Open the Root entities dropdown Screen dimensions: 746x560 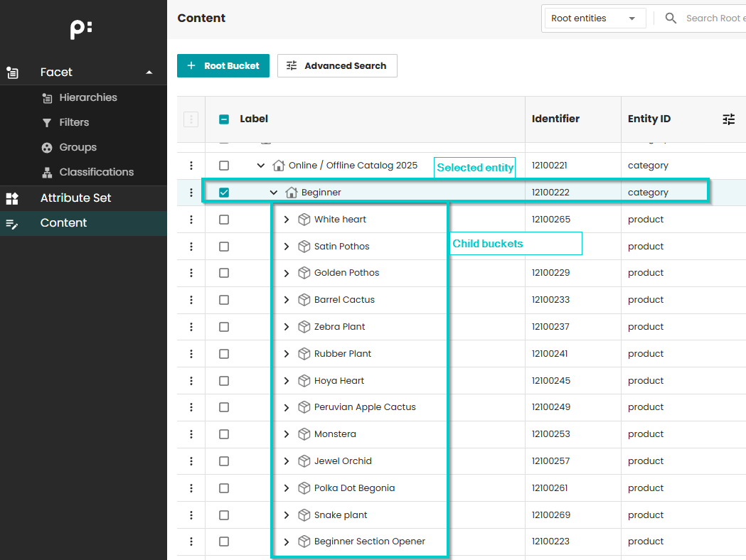pos(595,18)
